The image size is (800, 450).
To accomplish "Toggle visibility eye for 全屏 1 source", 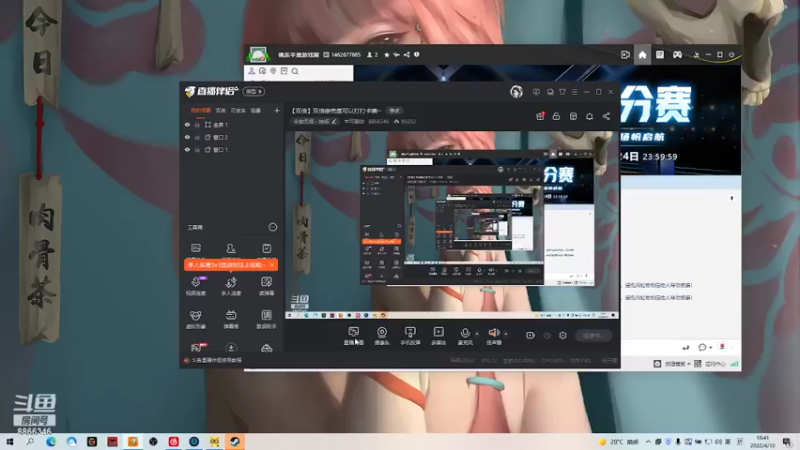I will [187, 124].
